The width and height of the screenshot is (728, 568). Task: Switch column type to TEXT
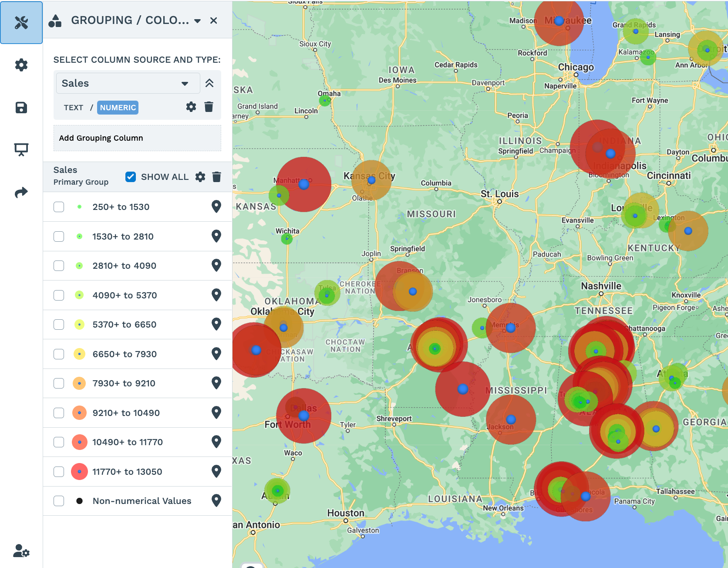73,108
